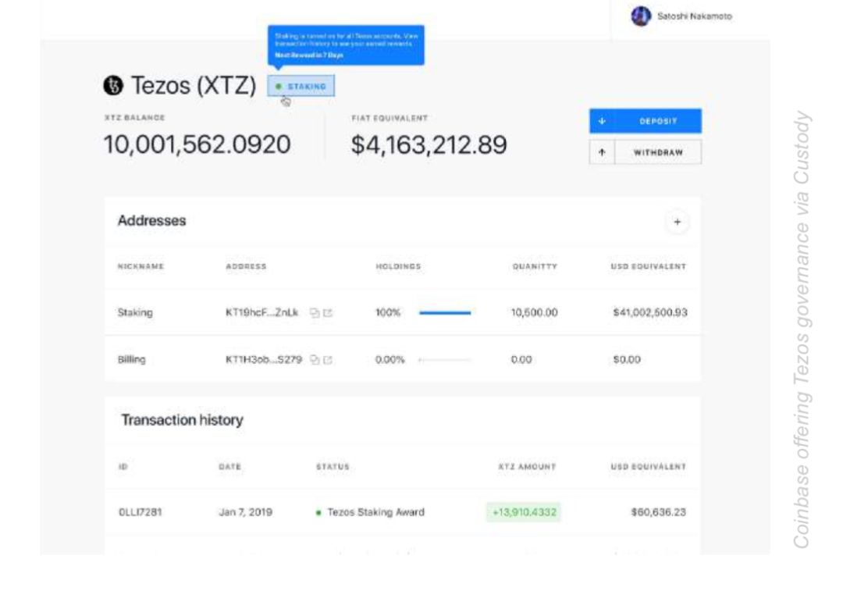Click the STATUS column header
Image resolution: width=843 pixels, height=616 pixels.
(x=333, y=467)
